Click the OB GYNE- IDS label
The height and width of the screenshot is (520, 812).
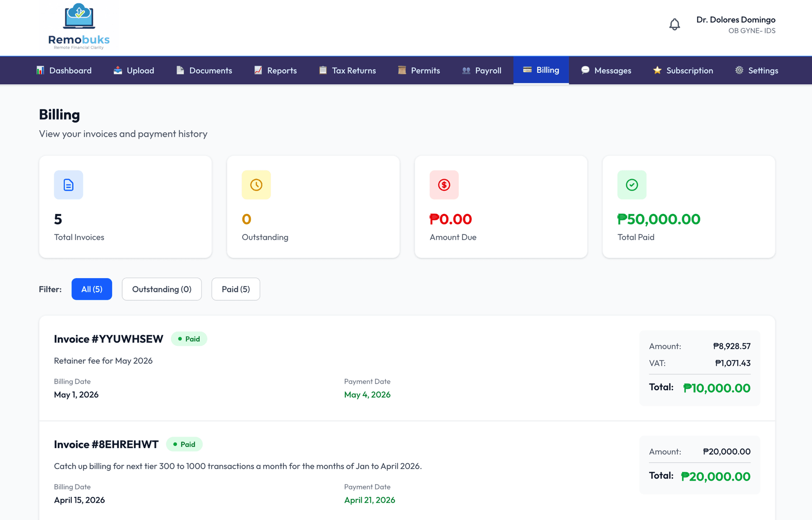coord(752,30)
